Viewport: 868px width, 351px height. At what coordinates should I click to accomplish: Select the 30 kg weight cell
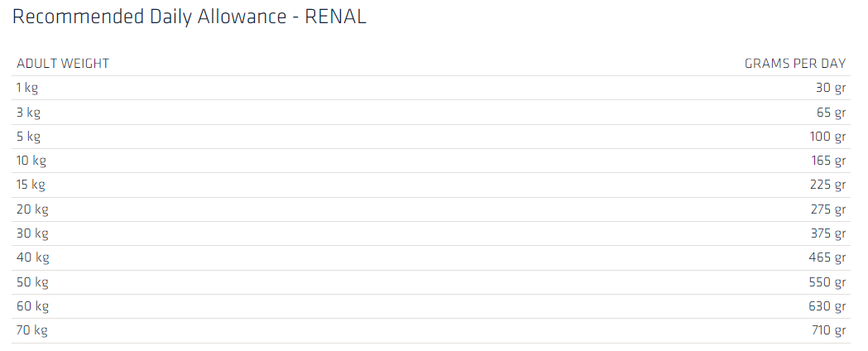pyautogui.click(x=32, y=233)
